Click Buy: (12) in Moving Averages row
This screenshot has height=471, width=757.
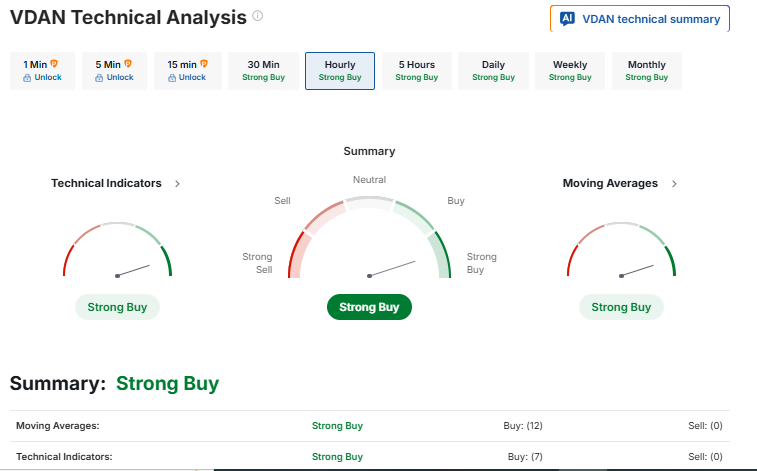tap(523, 426)
